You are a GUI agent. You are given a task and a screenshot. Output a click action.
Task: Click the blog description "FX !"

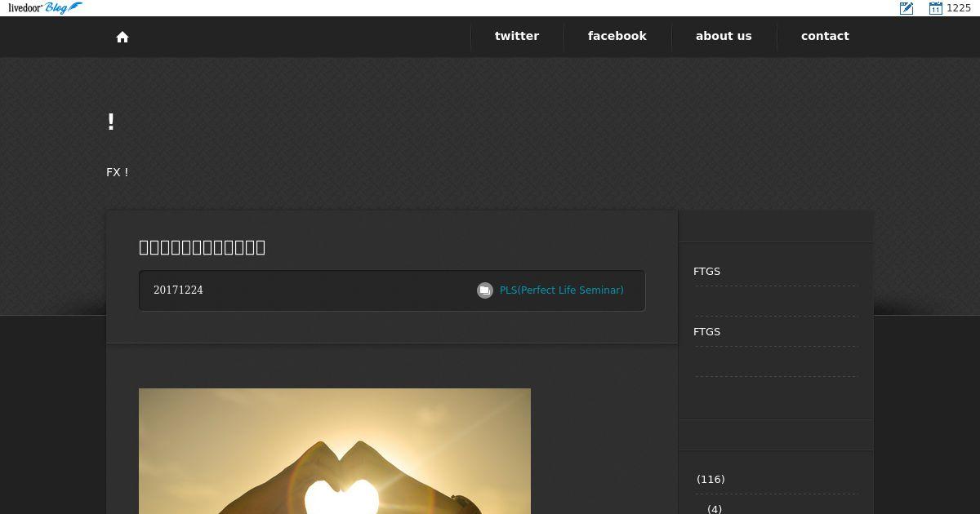118,172
